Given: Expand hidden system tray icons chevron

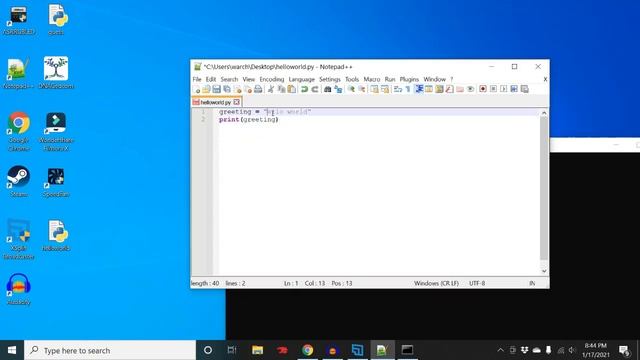Looking at the screenshot, I should click(x=500, y=350).
